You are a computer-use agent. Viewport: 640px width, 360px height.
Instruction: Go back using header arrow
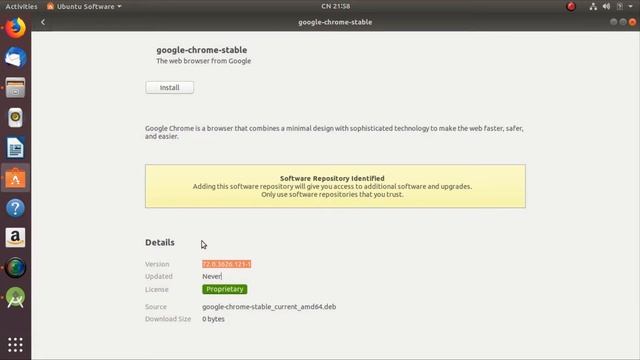tap(43, 22)
